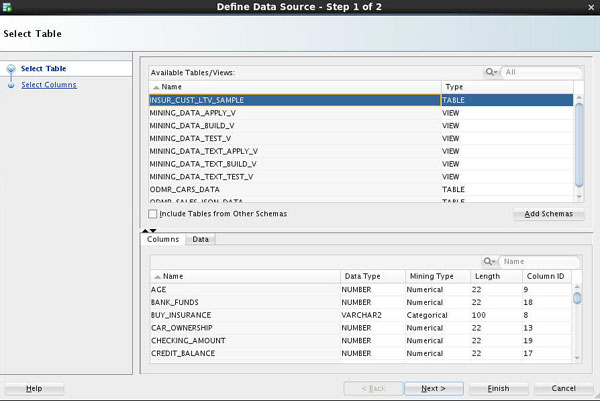Select the ODMR_CARS_DATA table

(361, 189)
